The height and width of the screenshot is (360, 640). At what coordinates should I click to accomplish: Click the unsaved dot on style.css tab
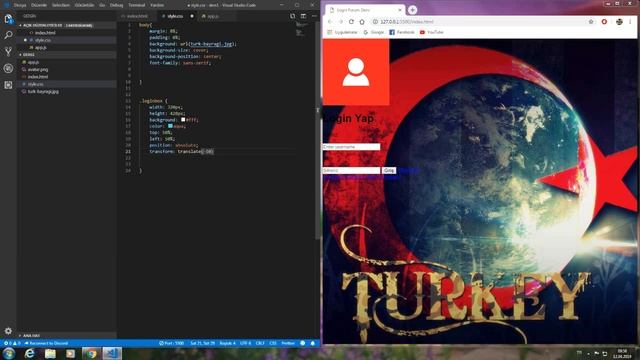(192, 16)
